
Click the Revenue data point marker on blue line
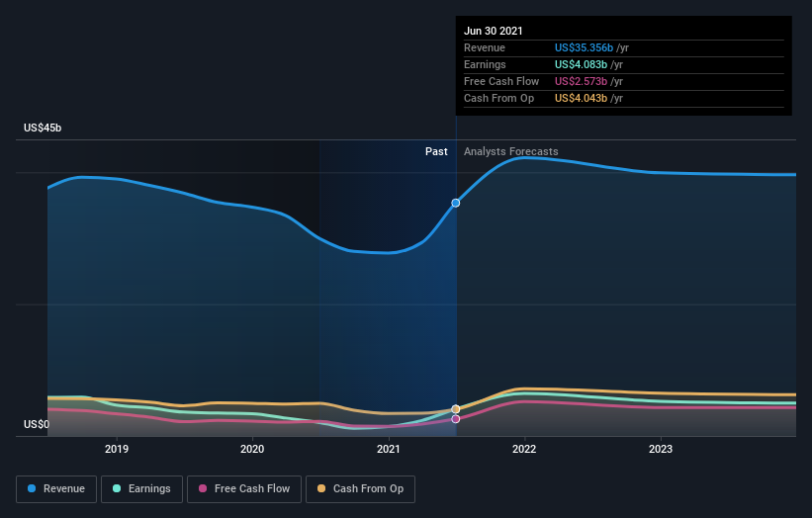tap(456, 203)
